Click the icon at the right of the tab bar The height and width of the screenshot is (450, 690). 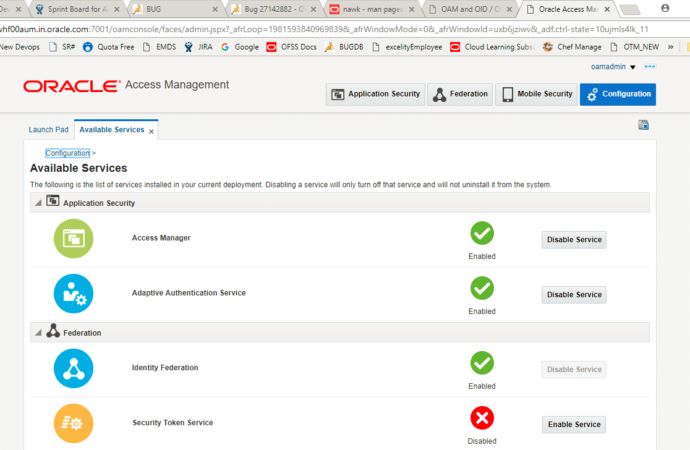pos(643,125)
